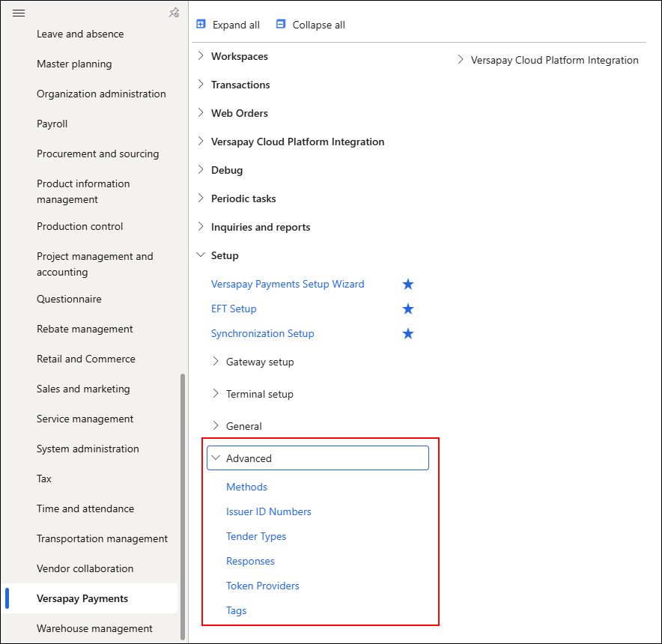This screenshot has width=662, height=644.
Task: Open Synchronization Setup link
Action: click(263, 334)
